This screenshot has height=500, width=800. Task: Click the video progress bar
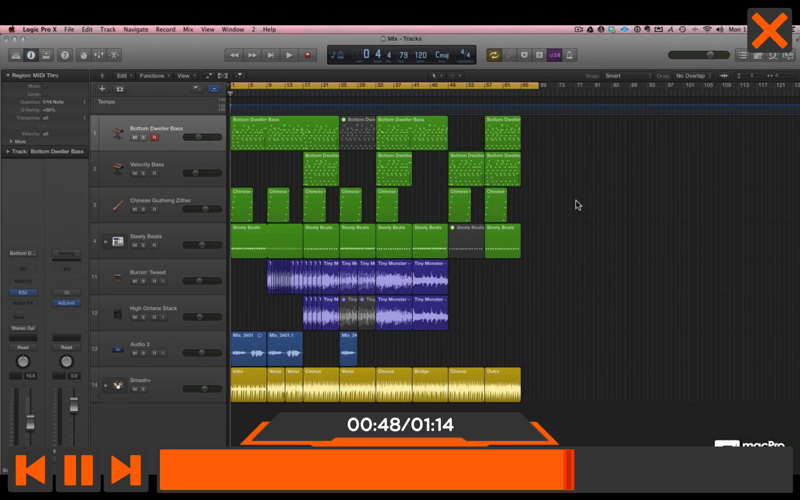[474, 469]
